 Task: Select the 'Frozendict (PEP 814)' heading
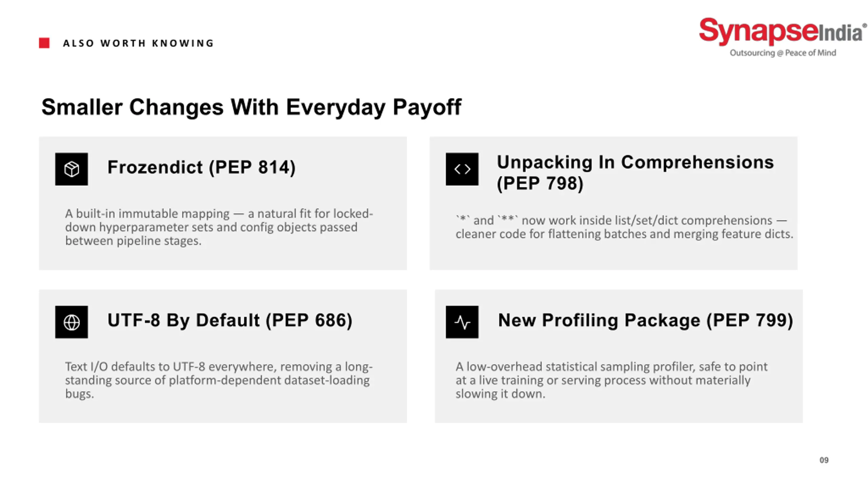click(x=201, y=167)
